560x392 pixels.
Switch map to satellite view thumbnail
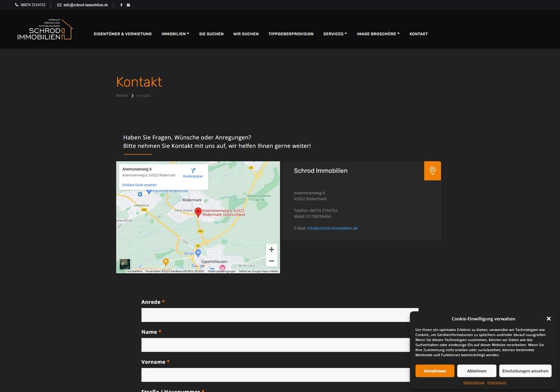[x=125, y=264]
